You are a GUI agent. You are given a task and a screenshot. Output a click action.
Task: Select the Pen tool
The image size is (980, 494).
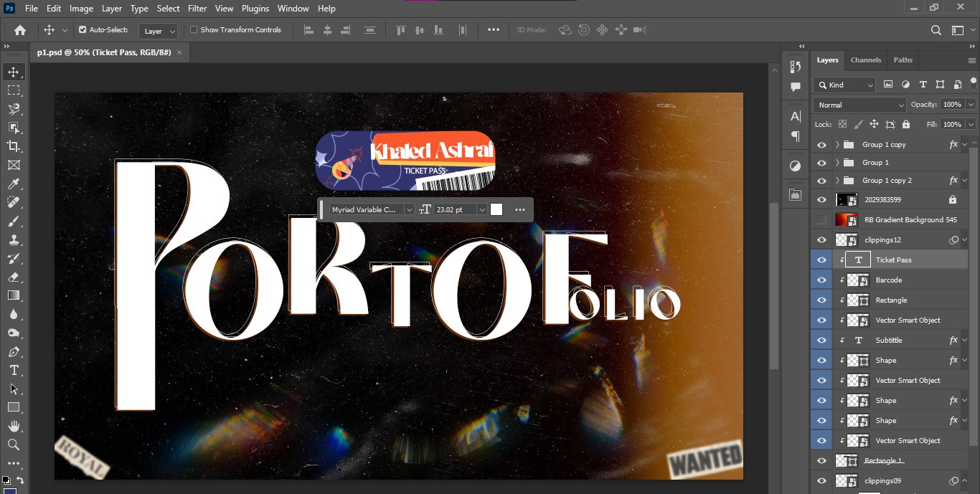pyautogui.click(x=14, y=351)
